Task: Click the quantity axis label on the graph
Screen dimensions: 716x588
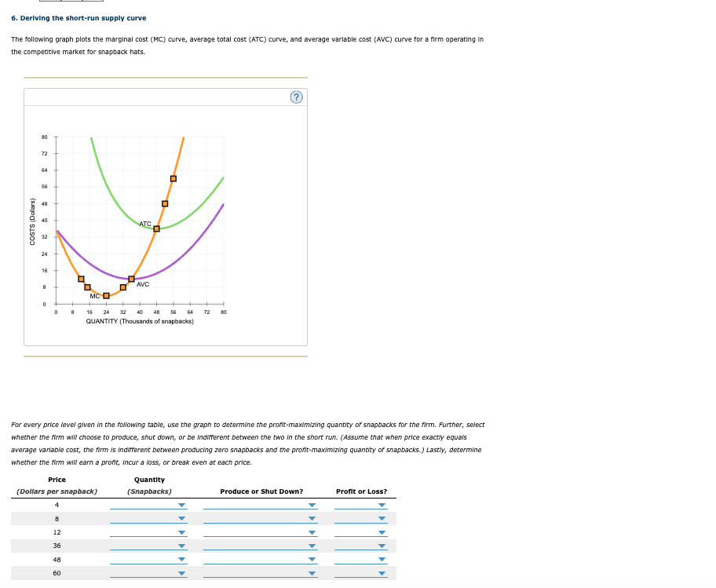Action: coord(140,322)
